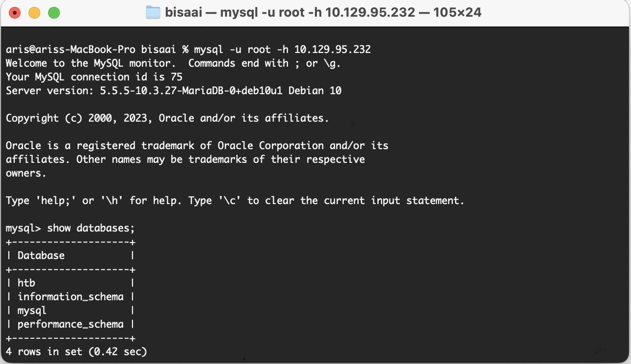Click the folder icon in title bar
This screenshot has width=631, height=364.
pyautogui.click(x=154, y=12)
